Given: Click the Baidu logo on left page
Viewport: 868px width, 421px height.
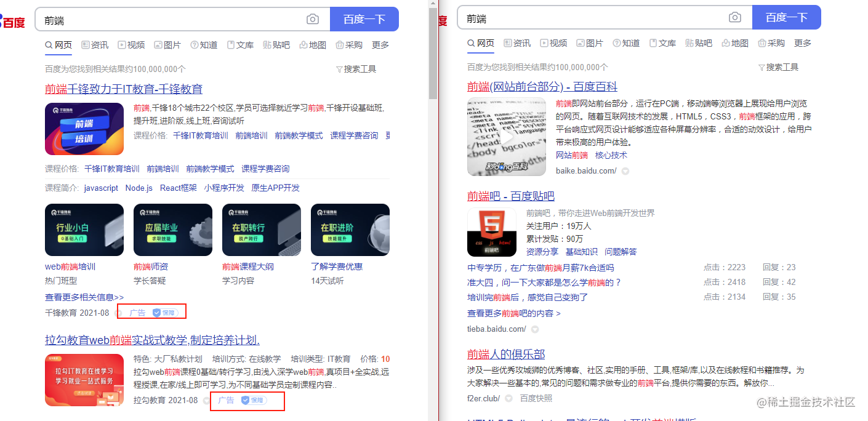Looking at the screenshot, I should [12, 21].
